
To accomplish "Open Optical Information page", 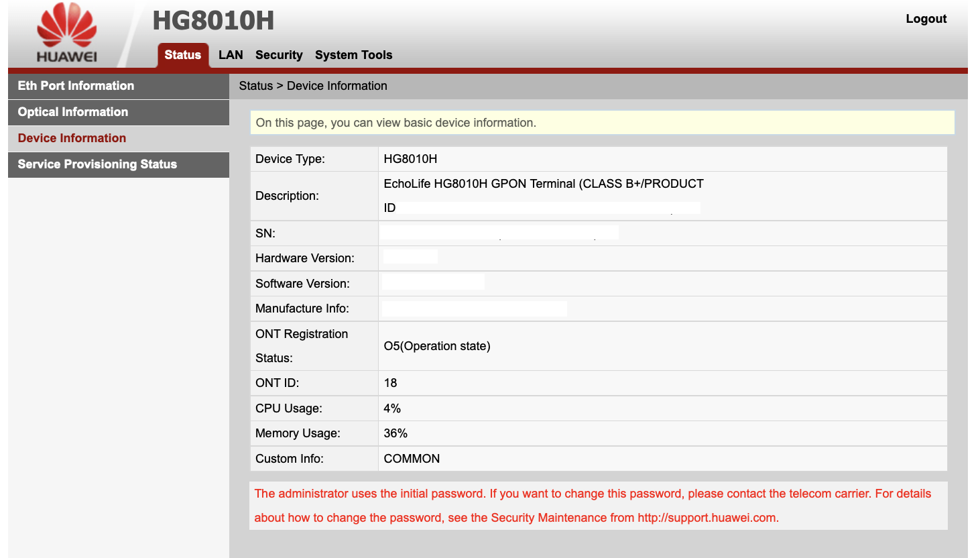I will pos(119,112).
